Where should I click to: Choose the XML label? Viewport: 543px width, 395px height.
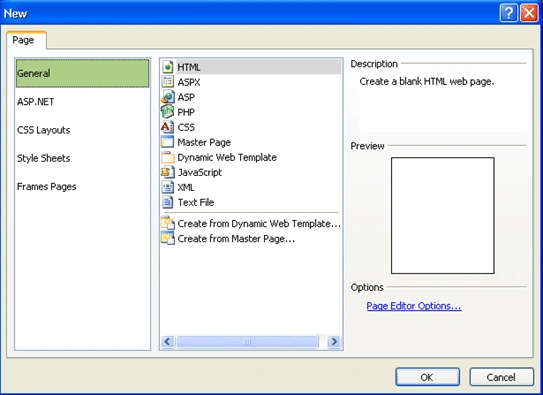click(186, 187)
